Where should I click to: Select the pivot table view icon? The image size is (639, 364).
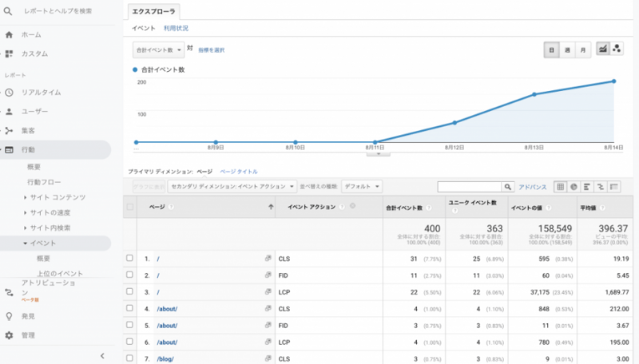[x=614, y=187]
